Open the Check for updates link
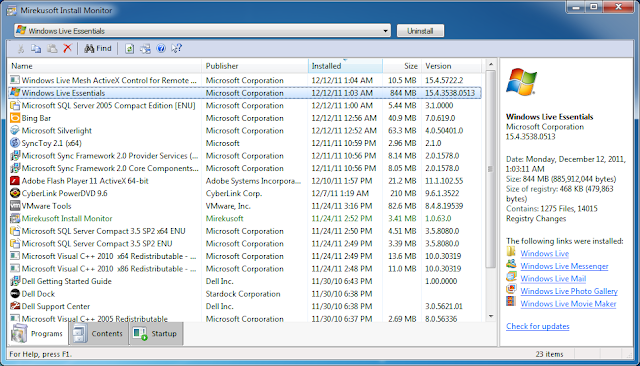The height and width of the screenshot is (366, 640). click(x=538, y=326)
